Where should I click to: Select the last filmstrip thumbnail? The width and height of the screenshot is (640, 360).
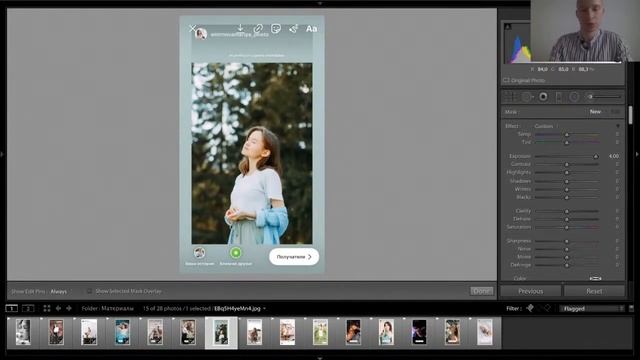485,332
